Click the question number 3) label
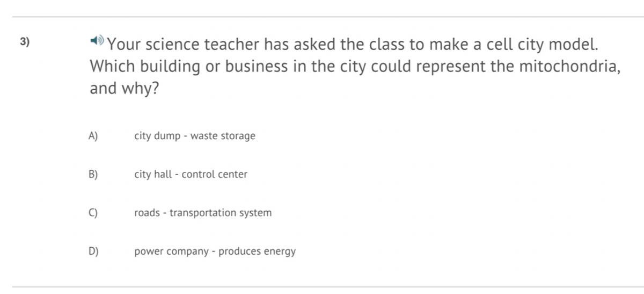 25,41
